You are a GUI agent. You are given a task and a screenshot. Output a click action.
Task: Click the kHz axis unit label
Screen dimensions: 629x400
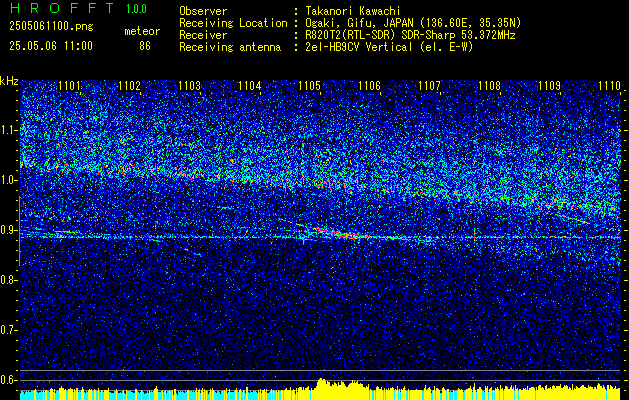(x=9, y=81)
